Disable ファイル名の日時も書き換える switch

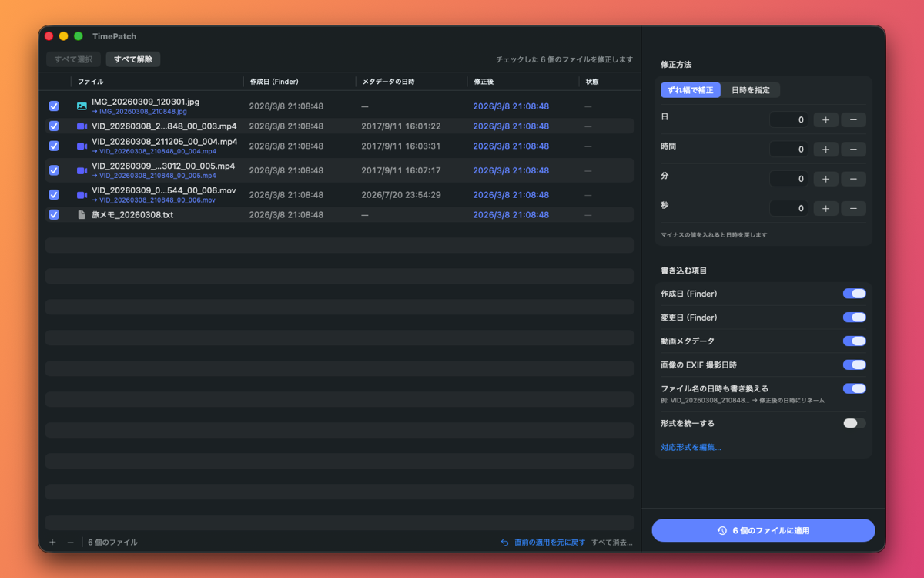coord(854,388)
